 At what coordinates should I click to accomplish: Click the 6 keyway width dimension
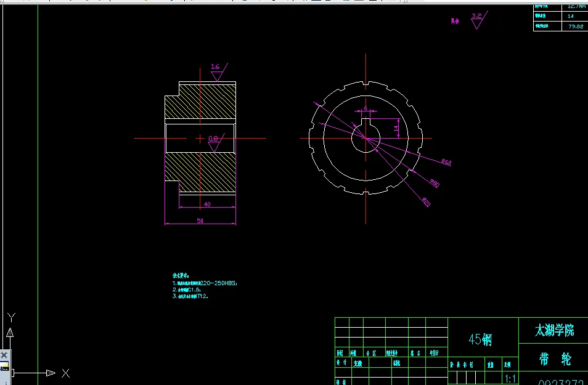[x=365, y=108]
